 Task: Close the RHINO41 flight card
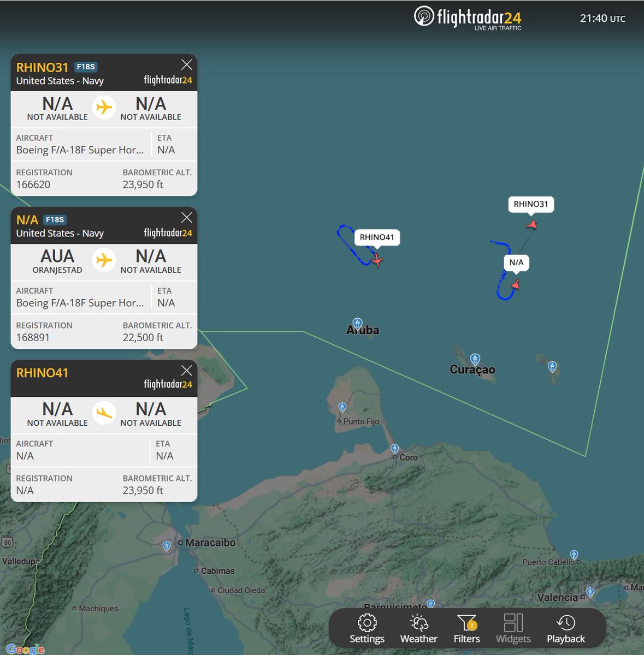coord(186,370)
